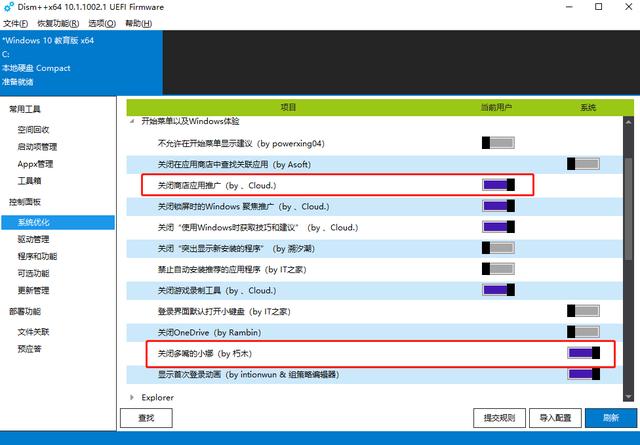640x445 pixels.
Task: Open 程序和功能 in the sidebar
Action: coord(37,256)
